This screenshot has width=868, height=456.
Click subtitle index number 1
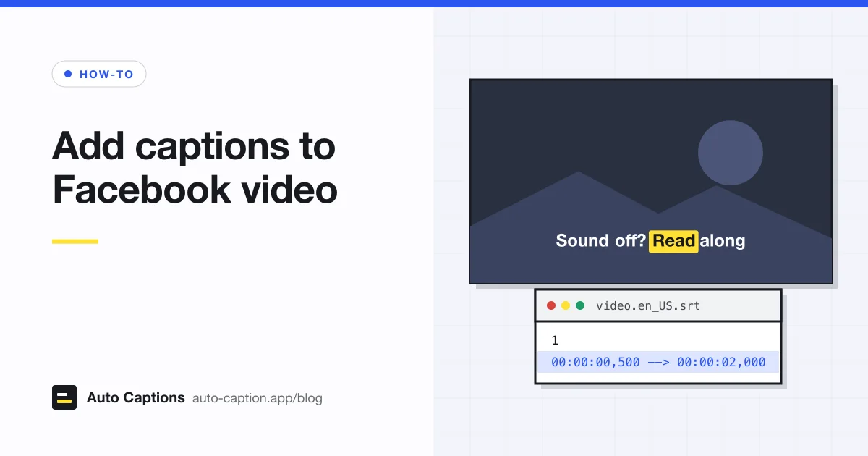pyautogui.click(x=555, y=340)
